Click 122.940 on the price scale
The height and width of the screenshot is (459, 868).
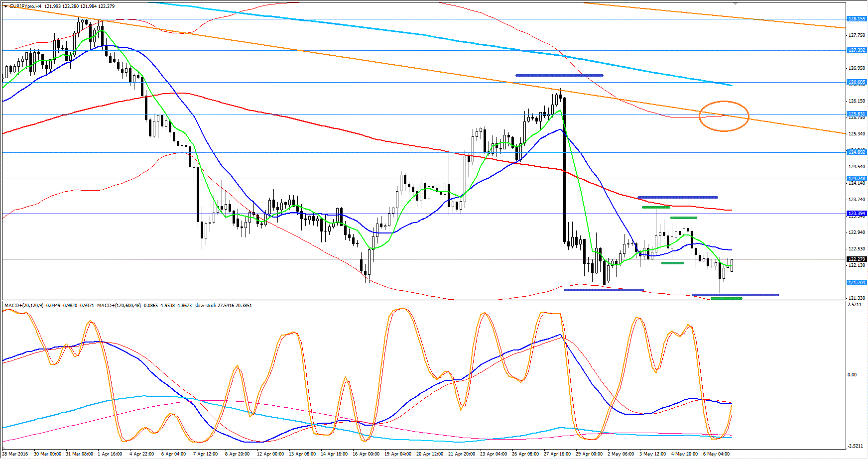point(857,232)
